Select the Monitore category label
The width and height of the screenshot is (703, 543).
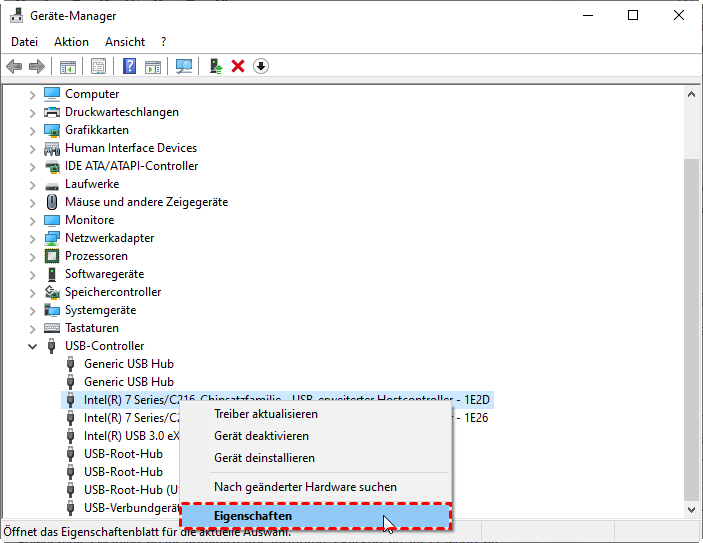tap(90, 220)
